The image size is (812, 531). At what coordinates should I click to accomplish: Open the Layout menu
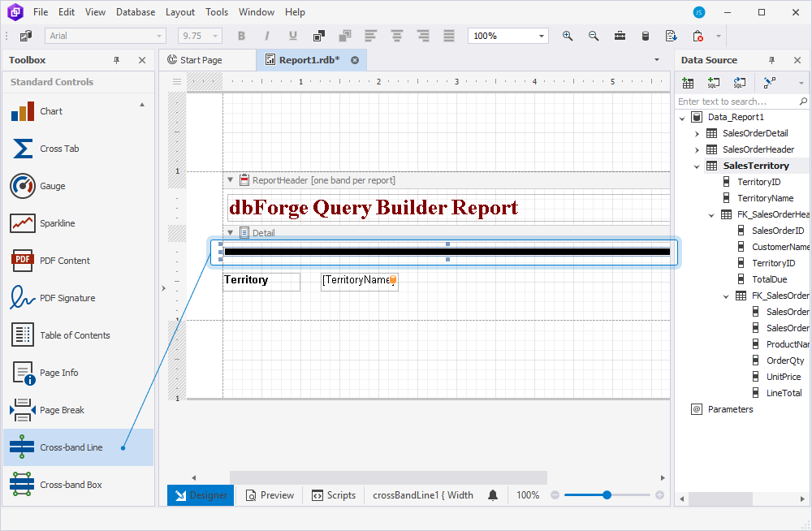[180, 12]
